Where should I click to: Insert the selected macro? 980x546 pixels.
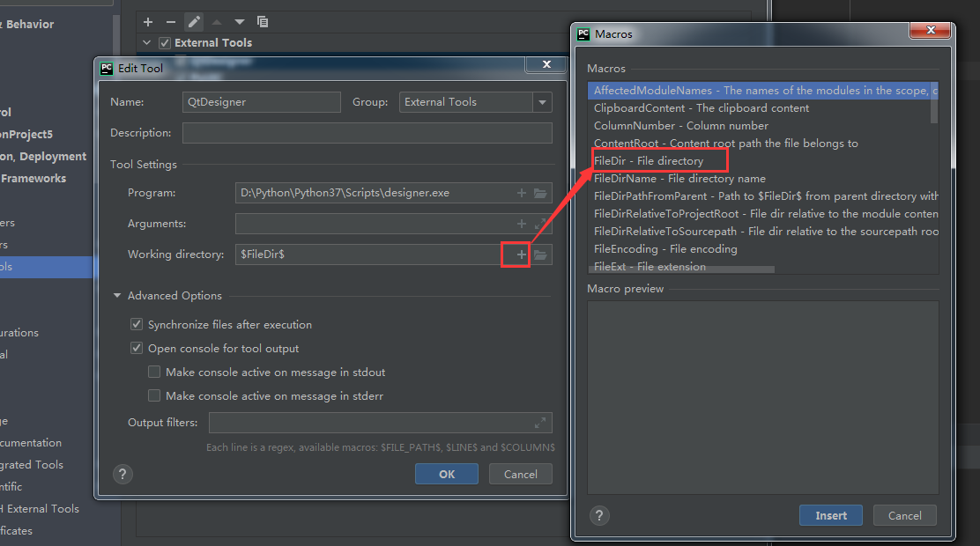pyautogui.click(x=830, y=515)
